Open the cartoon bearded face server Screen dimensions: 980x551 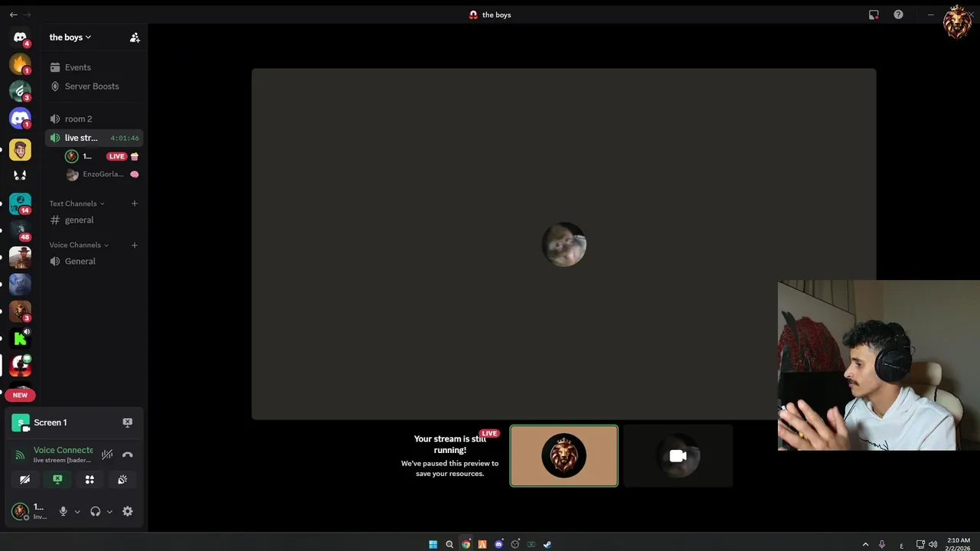[20, 149]
